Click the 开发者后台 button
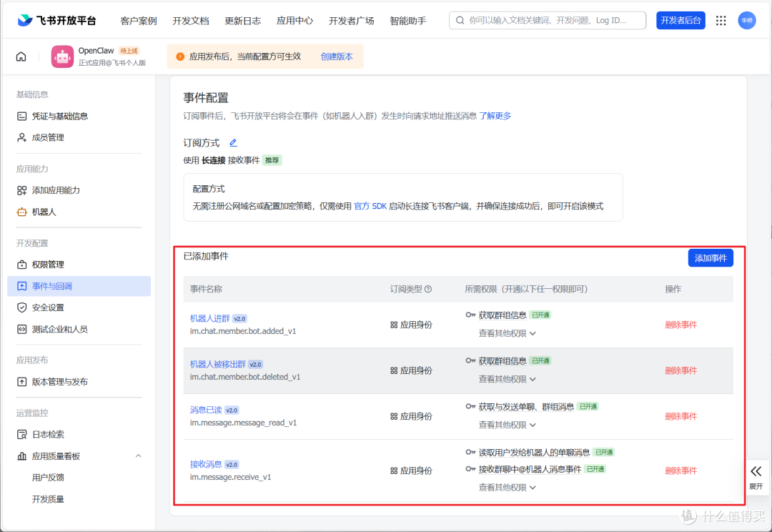The height and width of the screenshot is (532, 772). (681, 20)
